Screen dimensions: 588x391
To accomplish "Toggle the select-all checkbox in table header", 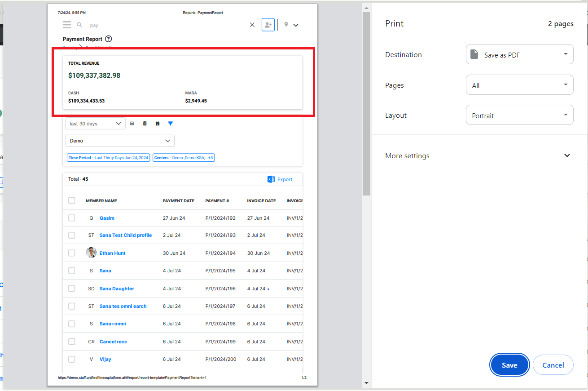I will click(x=72, y=200).
